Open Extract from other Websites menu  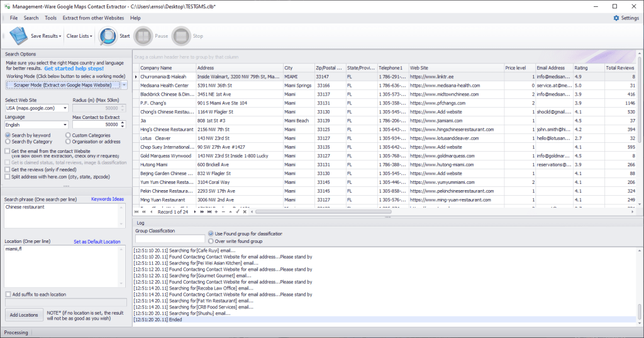[93, 18]
